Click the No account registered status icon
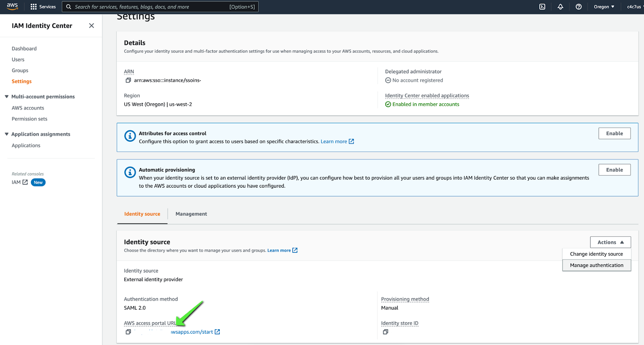This screenshot has width=644, height=345. pyautogui.click(x=388, y=80)
